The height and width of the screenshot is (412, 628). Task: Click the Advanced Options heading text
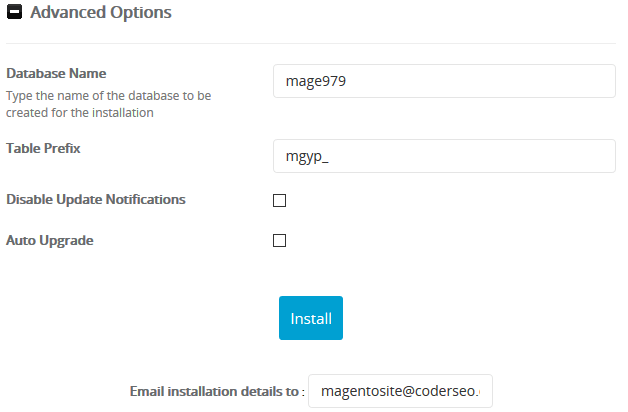(x=101, y=12)
